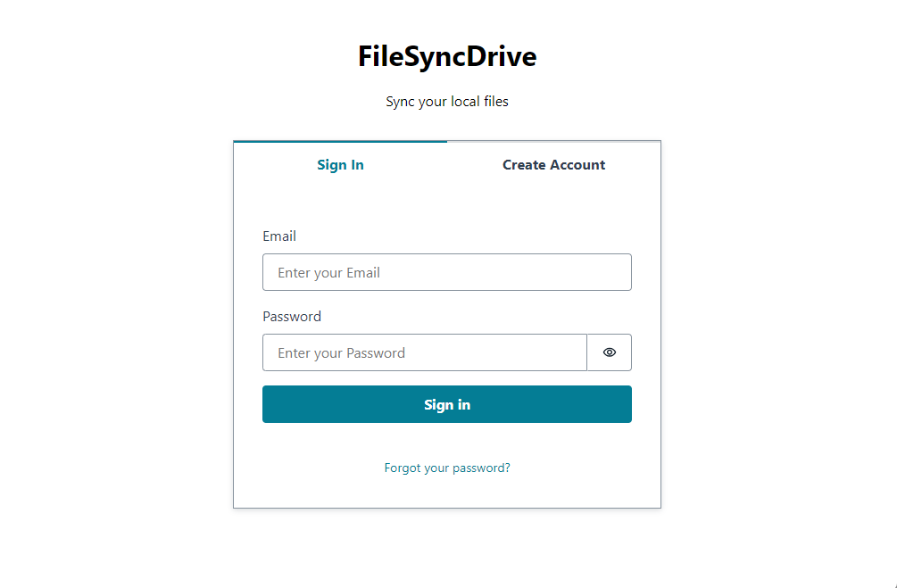
Task: Select the Sign In tab
Action: point(340,164)
